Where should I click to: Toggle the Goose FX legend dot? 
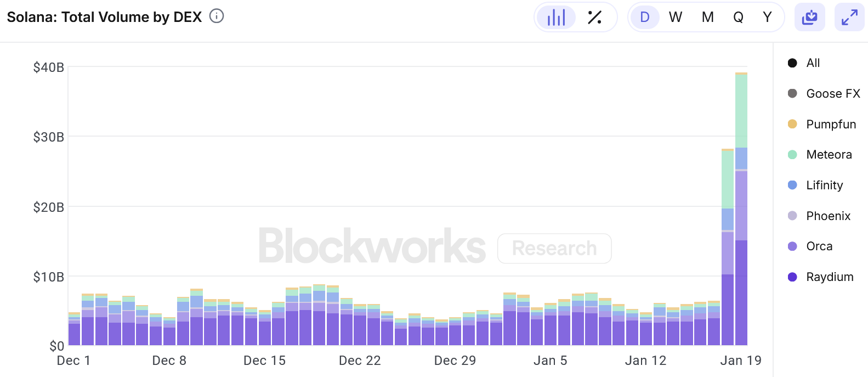click(792, 93)
